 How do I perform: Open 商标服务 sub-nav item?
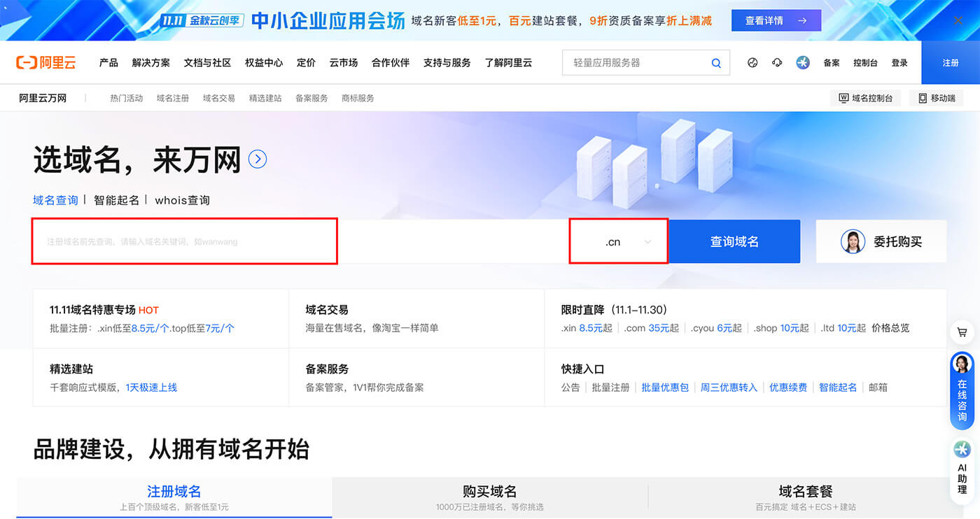coord(358,99)
